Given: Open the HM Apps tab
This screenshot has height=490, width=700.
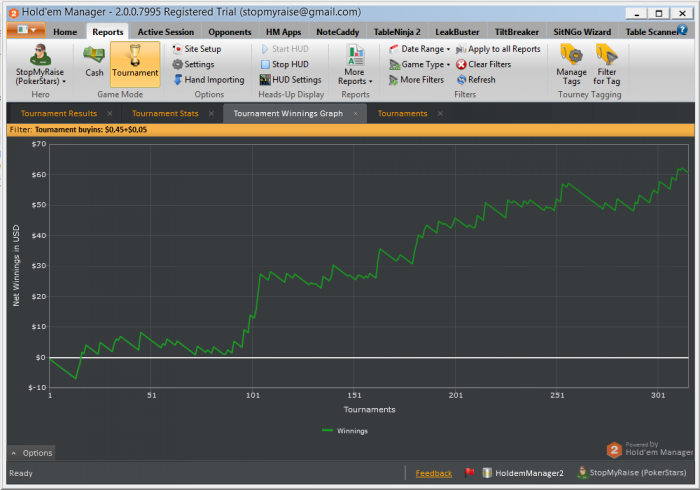Looking at the screenshot, I should [x=283, y=32].
